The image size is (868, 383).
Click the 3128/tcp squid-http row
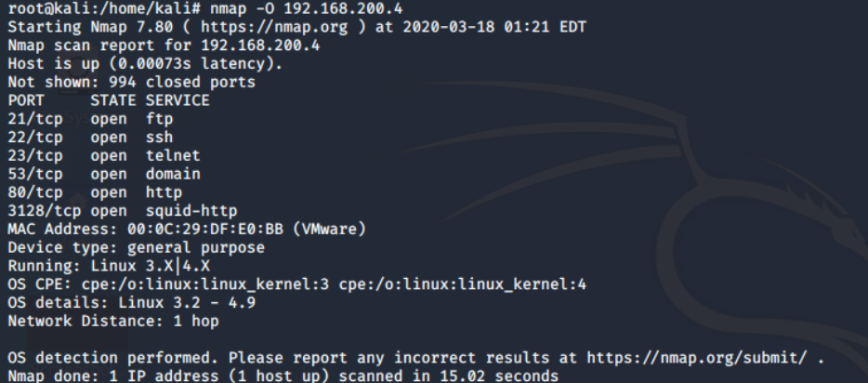tap(123, 211)
